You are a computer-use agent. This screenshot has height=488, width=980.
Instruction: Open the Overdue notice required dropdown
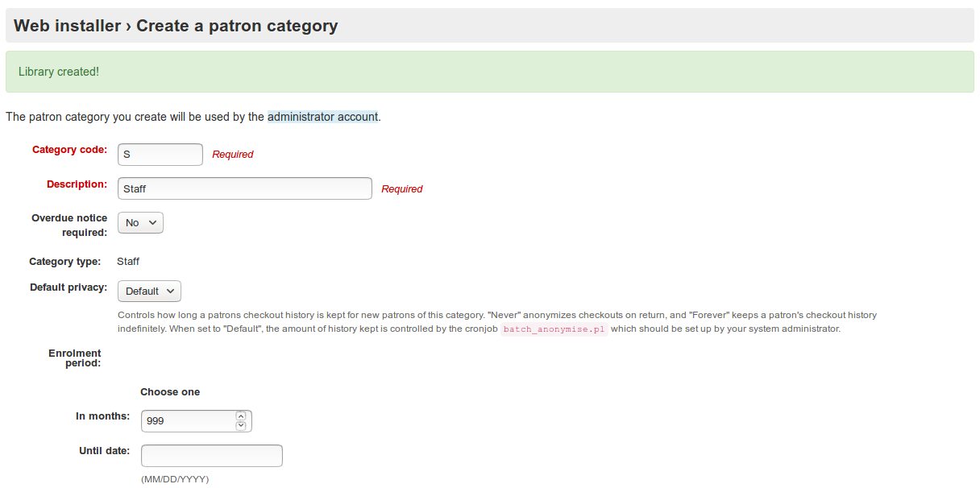140,223
